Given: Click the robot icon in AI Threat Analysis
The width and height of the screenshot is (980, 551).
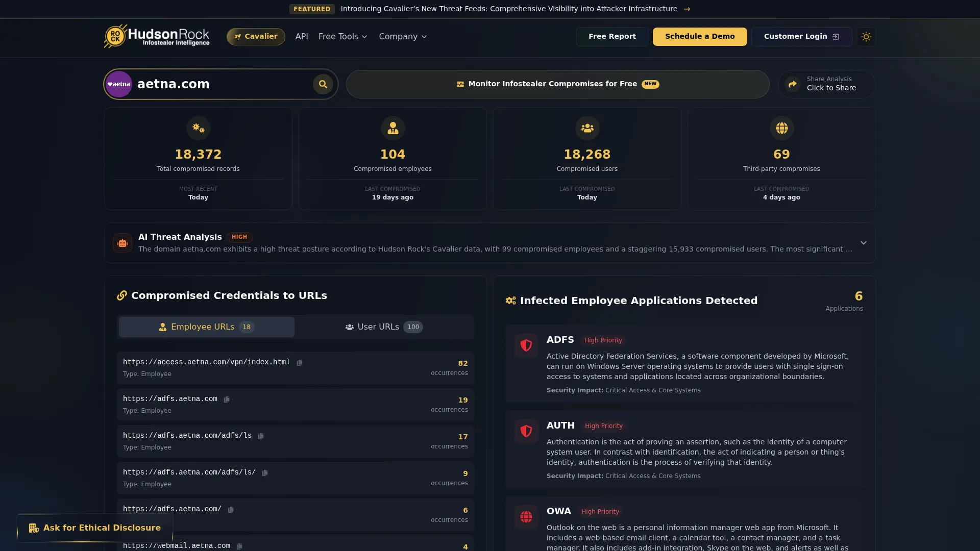Looking at the screenshot, I should click(122, 243).
